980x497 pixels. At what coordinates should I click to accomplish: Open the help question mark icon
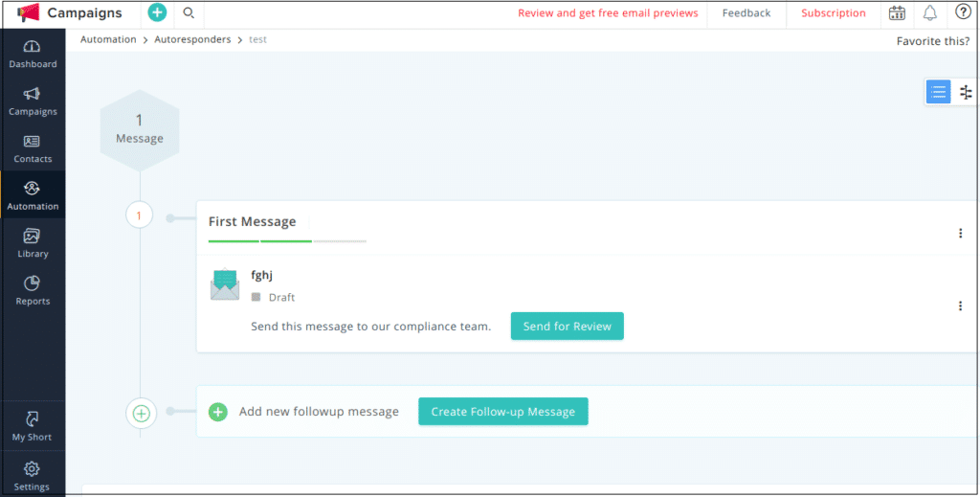click(x=963, y=11)
